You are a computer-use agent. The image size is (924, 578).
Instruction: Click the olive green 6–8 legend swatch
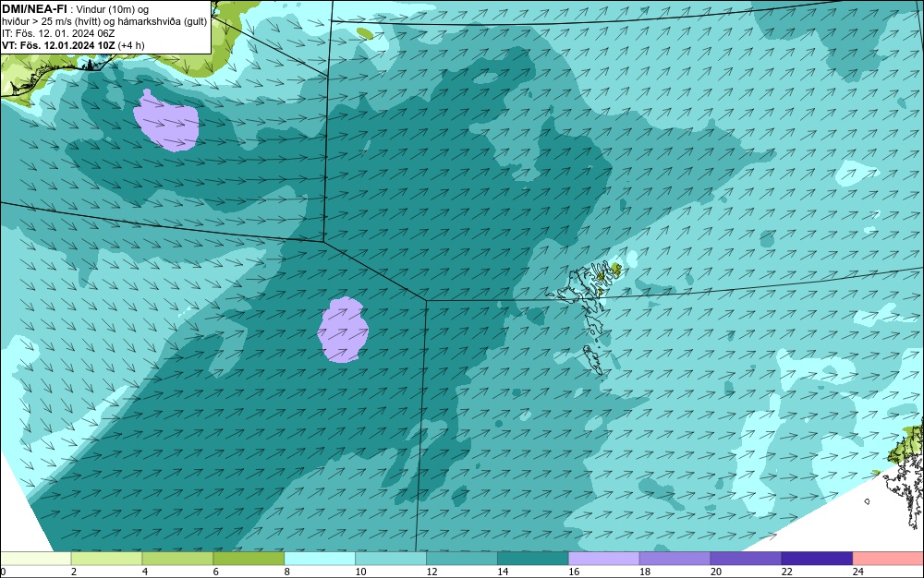tap(249, 559)
